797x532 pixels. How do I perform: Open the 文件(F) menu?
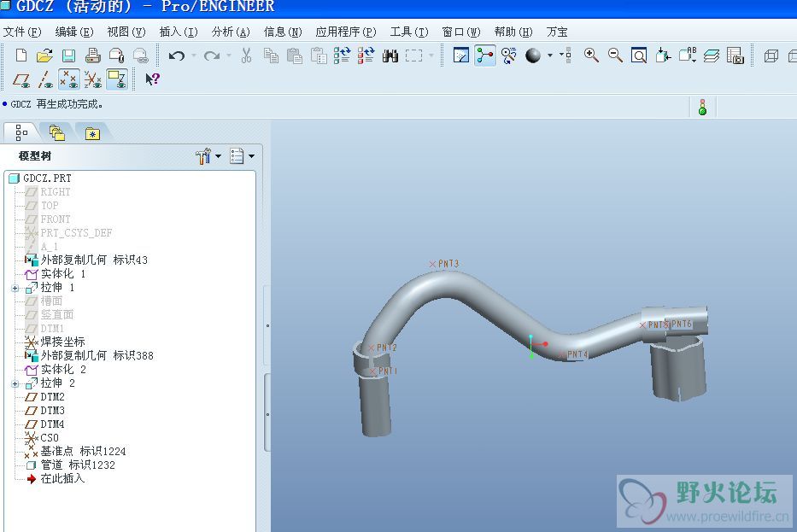tap(22, 32)
